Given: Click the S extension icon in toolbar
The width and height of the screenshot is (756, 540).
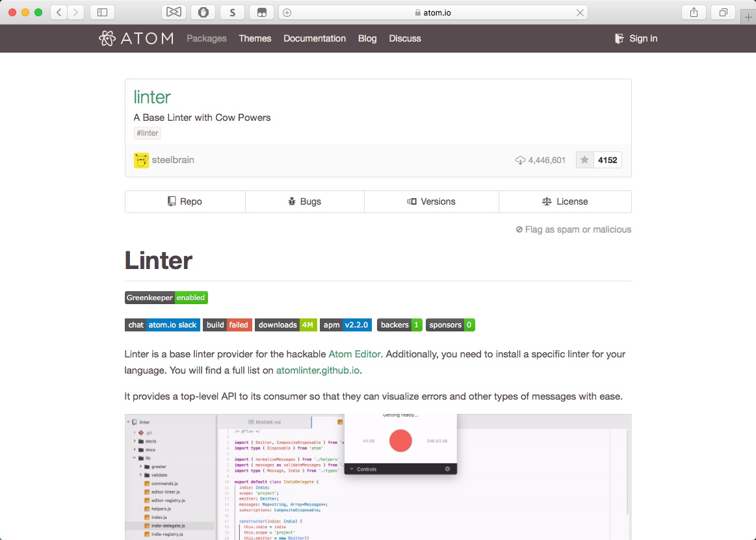Looking at the screenshot, I should tap(233, 12).
